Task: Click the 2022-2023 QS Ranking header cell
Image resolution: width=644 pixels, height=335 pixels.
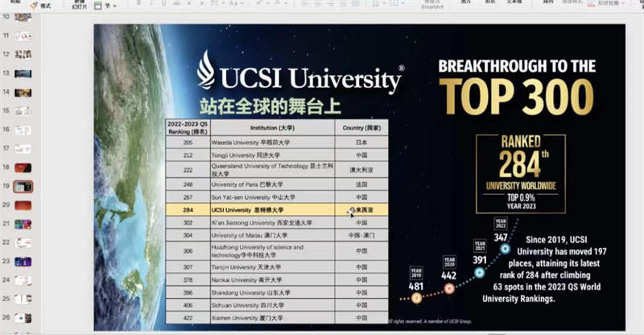Action: [x=188, y=128]
